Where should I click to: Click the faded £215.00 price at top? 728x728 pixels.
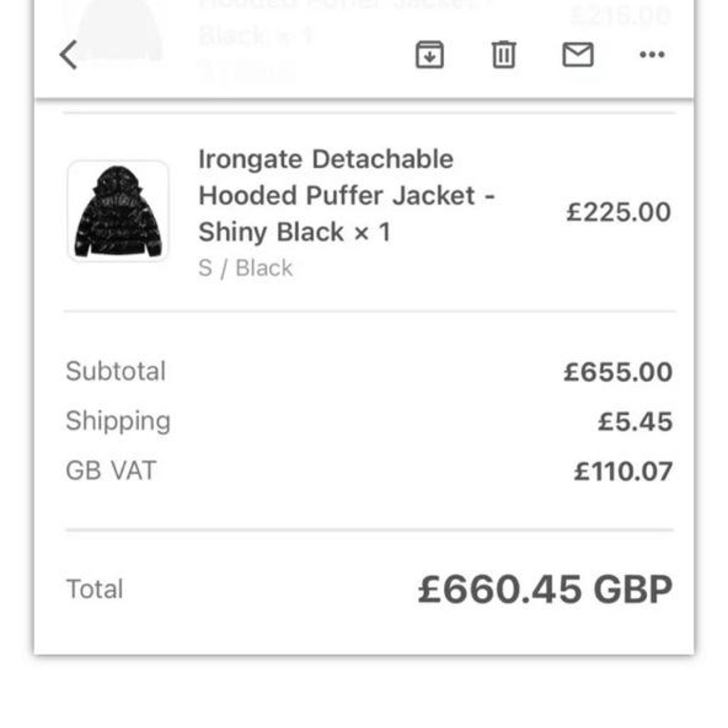[x=620, y=15]
